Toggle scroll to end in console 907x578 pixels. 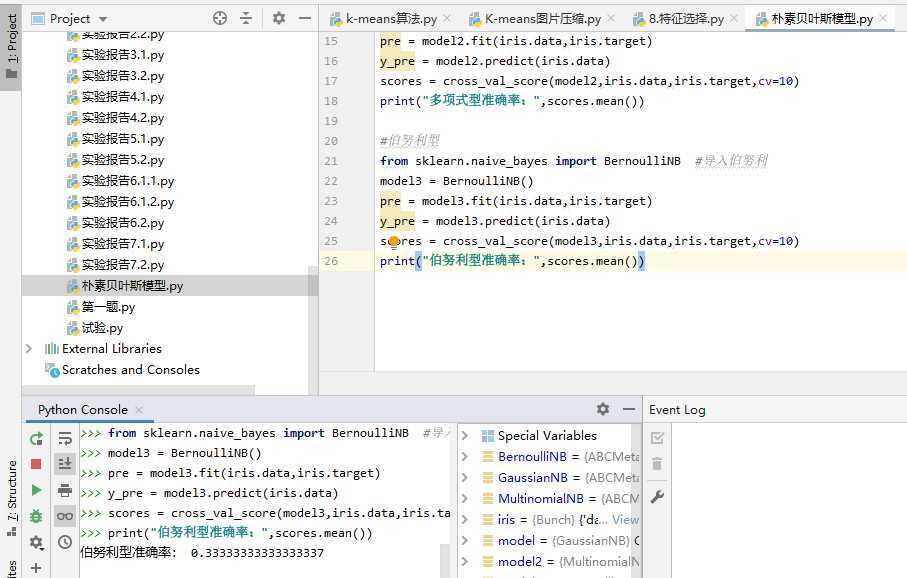pos(65,464)
